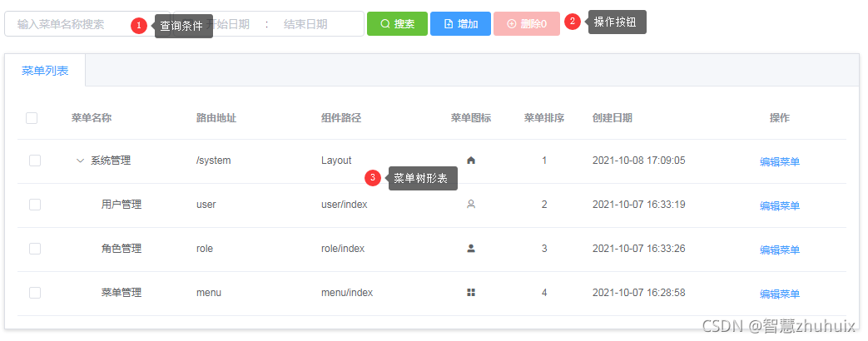The image size is (868, 341).
Task: Click sort order value 3 for 角色管理
Action: click(x=544, y=249)
